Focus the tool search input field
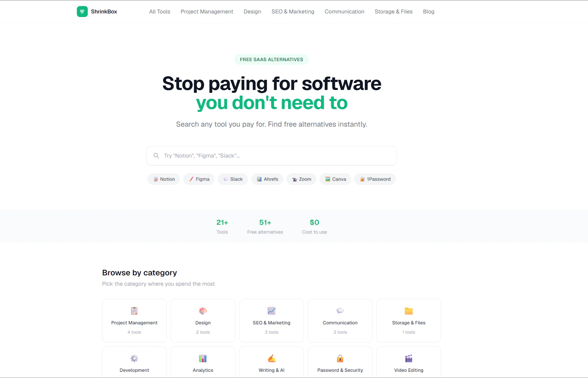 click(x=272, y=156)
